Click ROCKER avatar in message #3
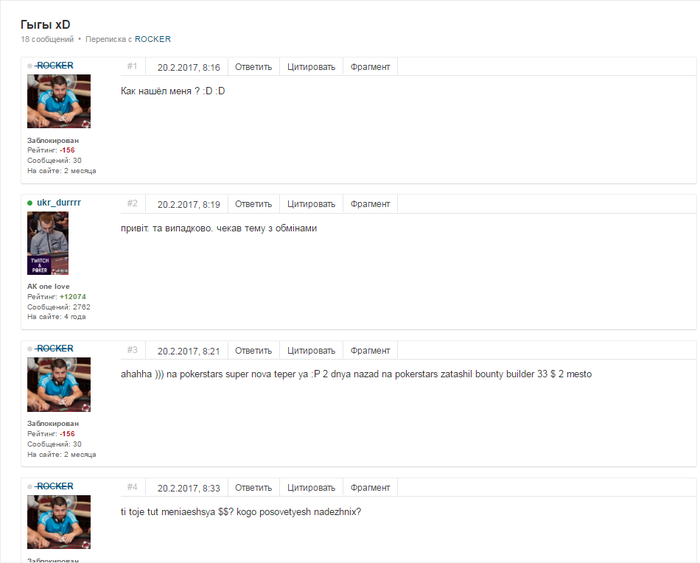 click(59, 384)
